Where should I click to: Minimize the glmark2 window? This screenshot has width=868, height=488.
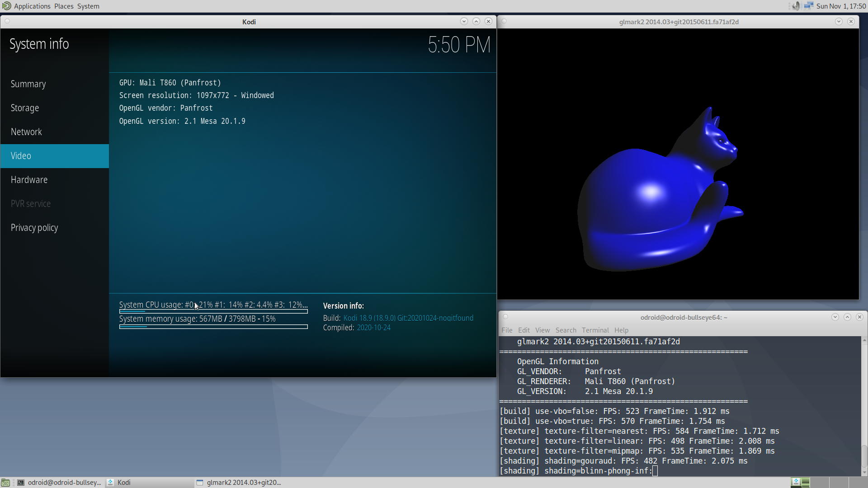[x=839, y=21]
